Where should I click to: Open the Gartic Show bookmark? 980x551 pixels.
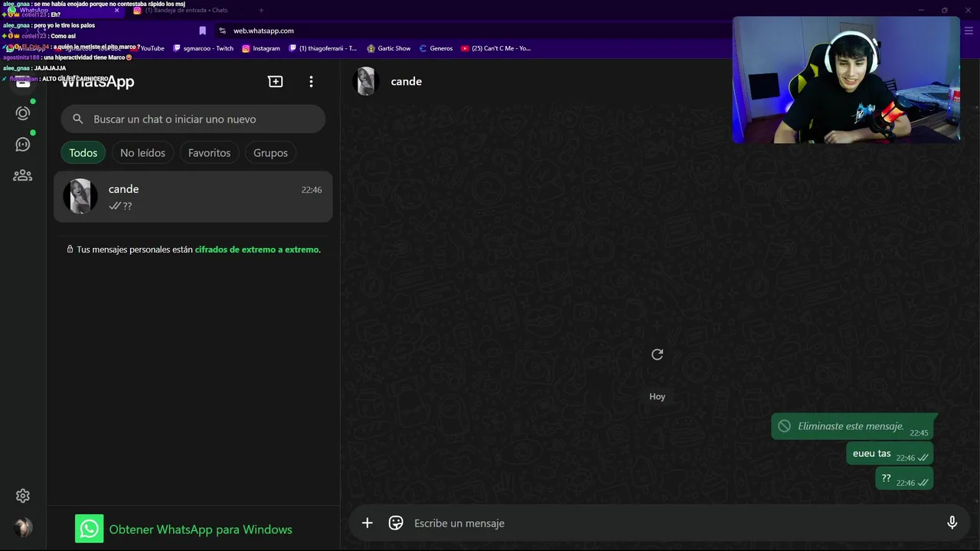click(389, 48)
